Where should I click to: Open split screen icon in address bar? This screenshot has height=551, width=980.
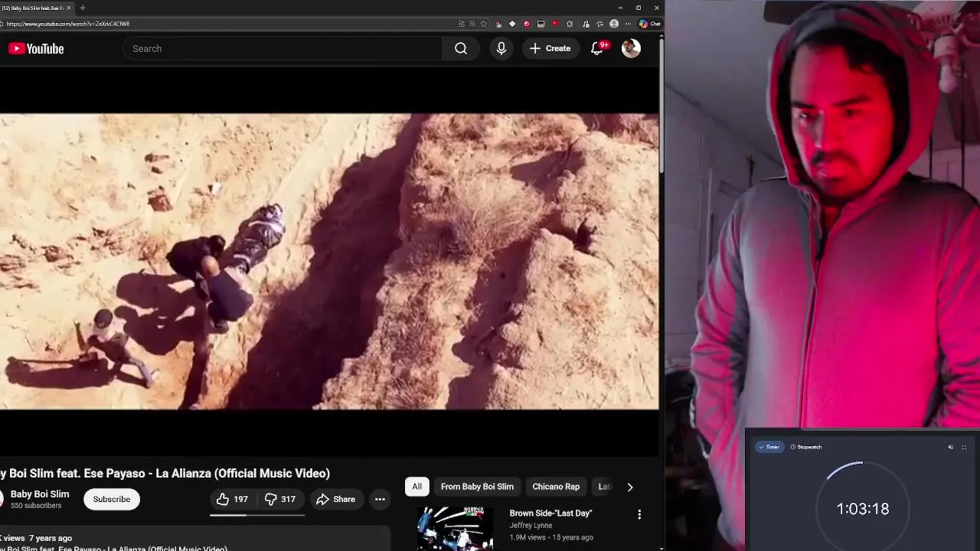[x=461, y=24]
